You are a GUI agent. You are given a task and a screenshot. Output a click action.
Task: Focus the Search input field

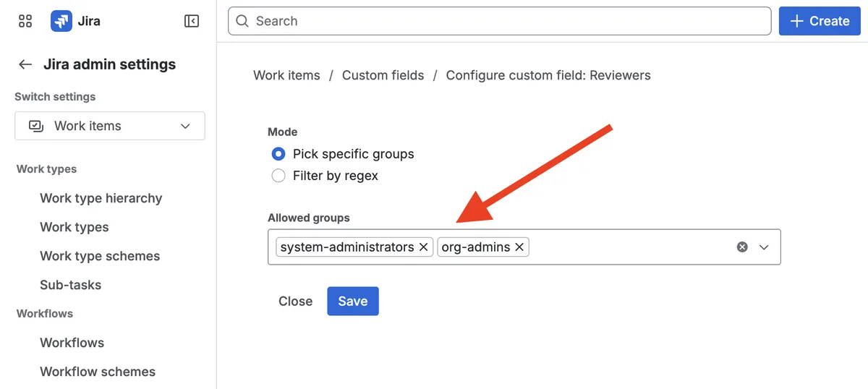(x=499, y=21)
